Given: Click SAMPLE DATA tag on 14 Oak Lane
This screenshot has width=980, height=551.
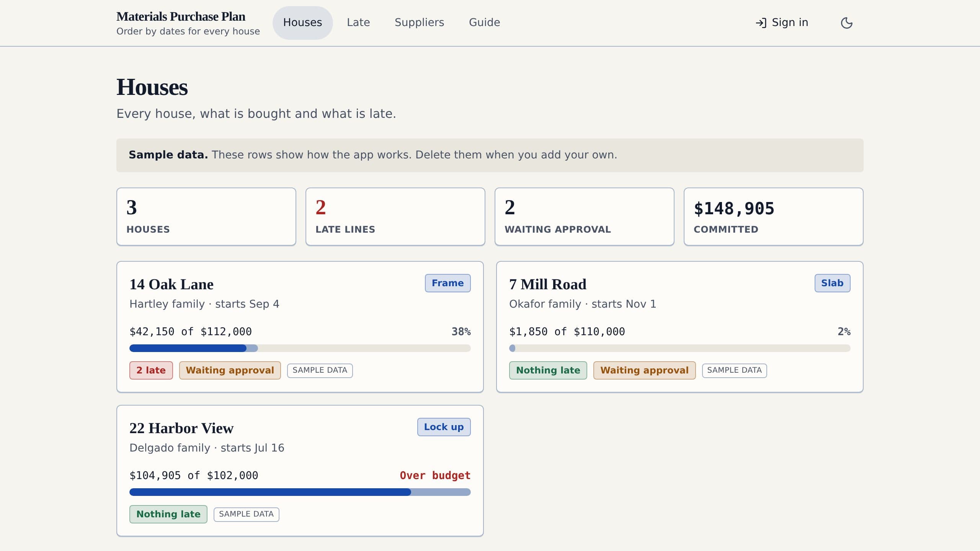Looking at the screenshot, I should coord(320,370).
